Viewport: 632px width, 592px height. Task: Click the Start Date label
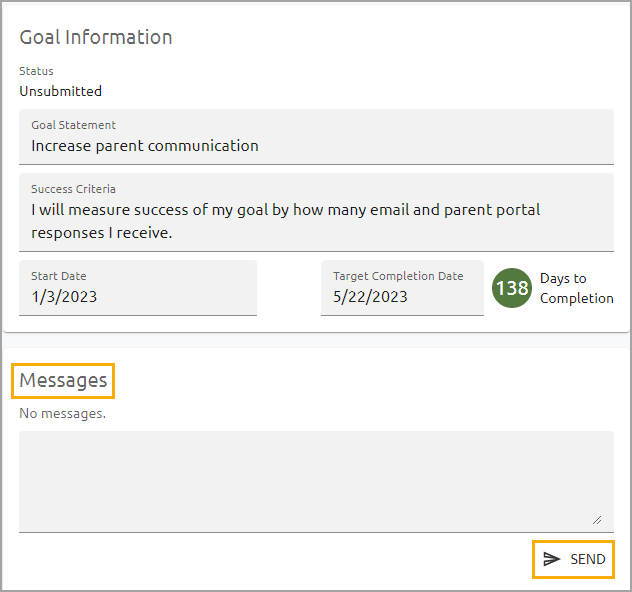click(x=58, y=276)
